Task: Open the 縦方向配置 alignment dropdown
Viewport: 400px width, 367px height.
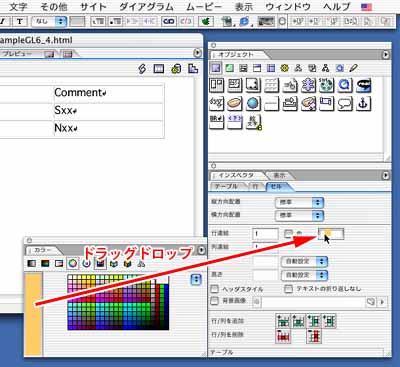Action: click(299, 202)
